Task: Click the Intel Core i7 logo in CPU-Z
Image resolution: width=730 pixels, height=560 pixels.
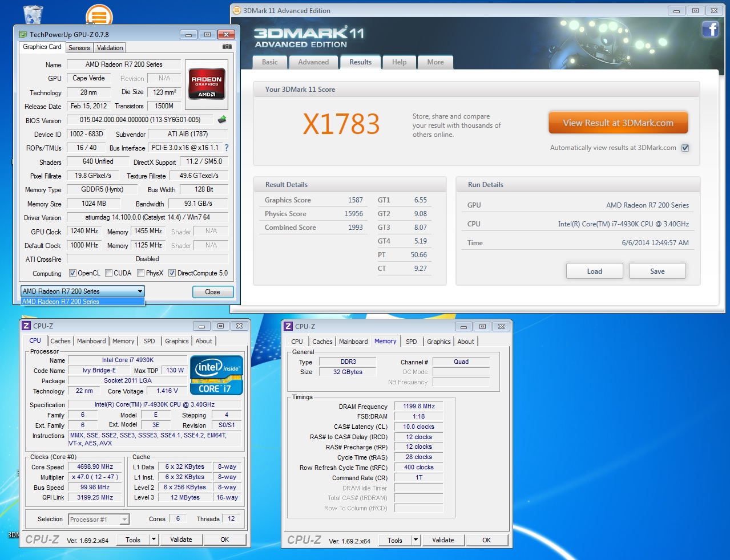Action: click(x=216, y=375)
